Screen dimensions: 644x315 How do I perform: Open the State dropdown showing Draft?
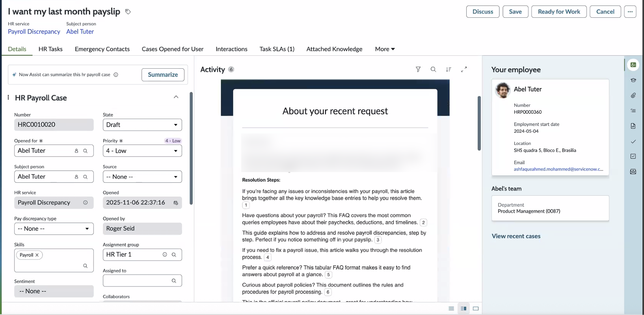[x=142, y=125]
